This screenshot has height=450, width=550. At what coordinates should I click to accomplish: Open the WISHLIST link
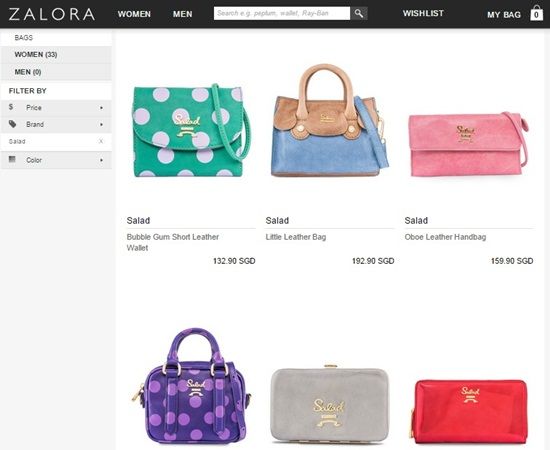(x=423, y=13)
